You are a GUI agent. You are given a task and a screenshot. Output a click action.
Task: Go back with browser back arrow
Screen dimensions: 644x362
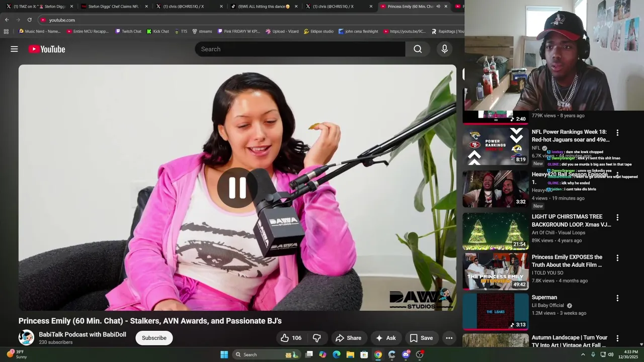point(7,20)
